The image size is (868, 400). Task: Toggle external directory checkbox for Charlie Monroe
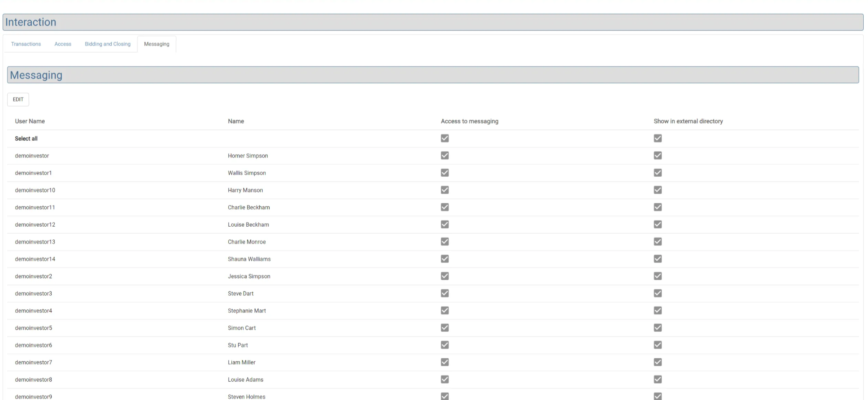coord(658,241)
